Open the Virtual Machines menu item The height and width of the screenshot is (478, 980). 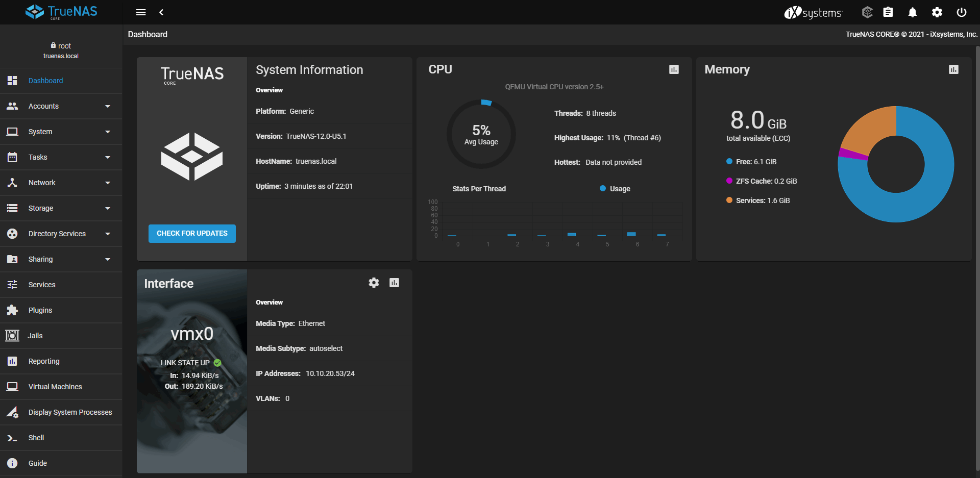[x=61, y=387]
